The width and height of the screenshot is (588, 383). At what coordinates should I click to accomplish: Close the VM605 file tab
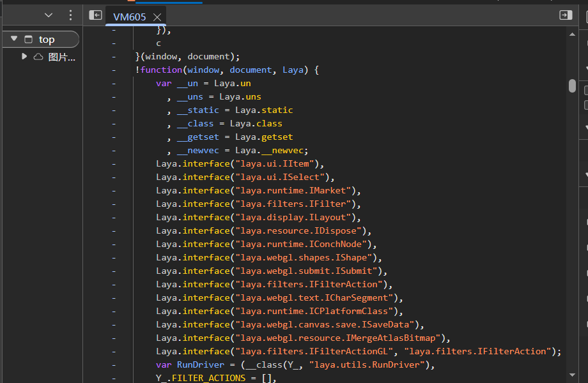pyautogui.click(x=157, y=17)
